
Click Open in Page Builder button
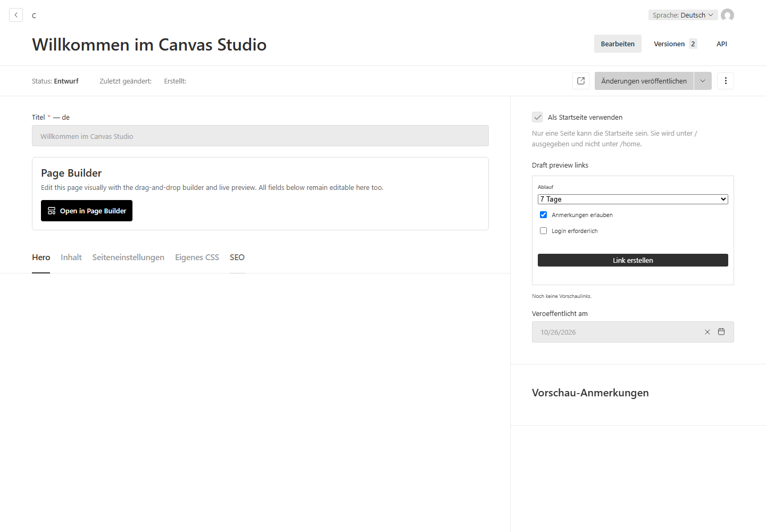(x=87, y=211)
